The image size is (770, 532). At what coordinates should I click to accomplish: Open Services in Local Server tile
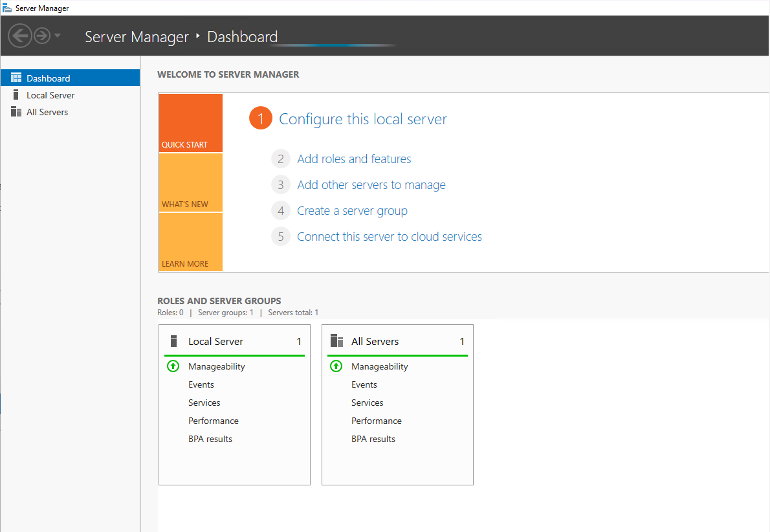point(204,403)
